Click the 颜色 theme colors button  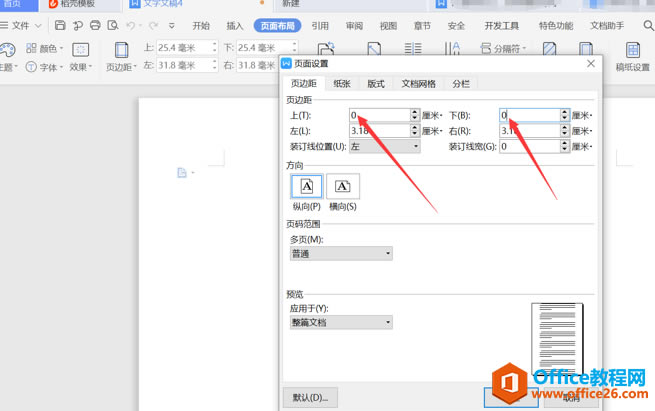[44, 48]
